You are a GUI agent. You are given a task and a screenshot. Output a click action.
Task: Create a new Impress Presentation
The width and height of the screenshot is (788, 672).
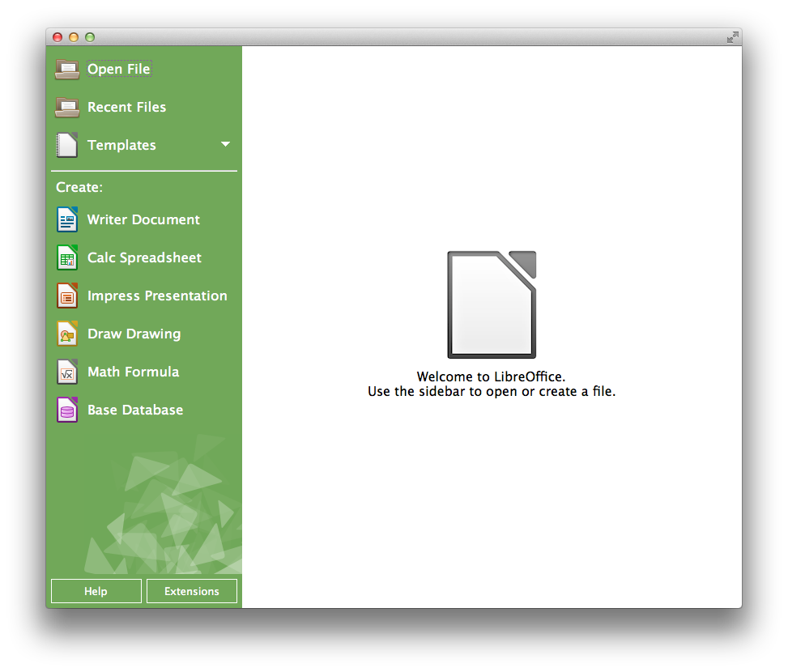[x=157, y=296]
